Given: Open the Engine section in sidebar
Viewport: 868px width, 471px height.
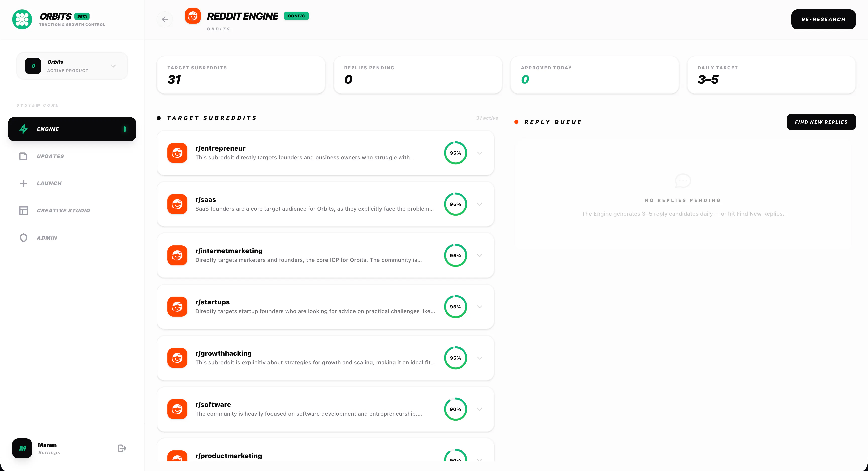Looking at the screenshot, I should pyautogui.click(x=72, y=129).
